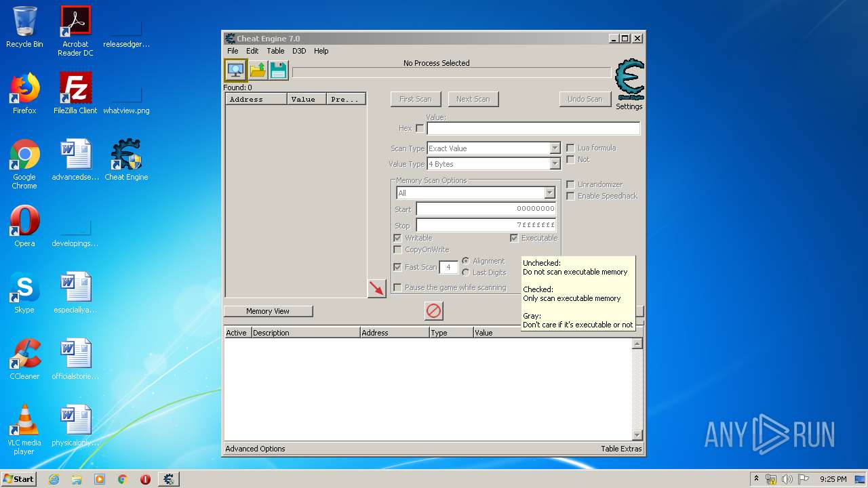The image size is (868, 488).
Task: Click the volume icon in system tray
Action: (x=787, y=479)
